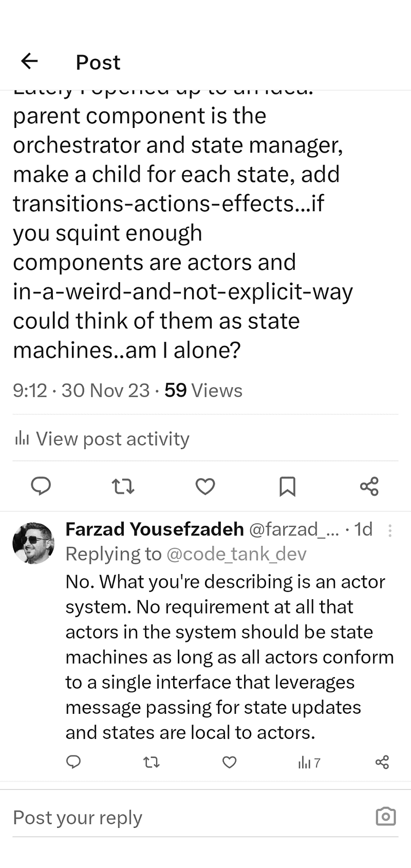411x868 pixels.
Task: Like the main post via heart icon
Action: coord(205,486)
